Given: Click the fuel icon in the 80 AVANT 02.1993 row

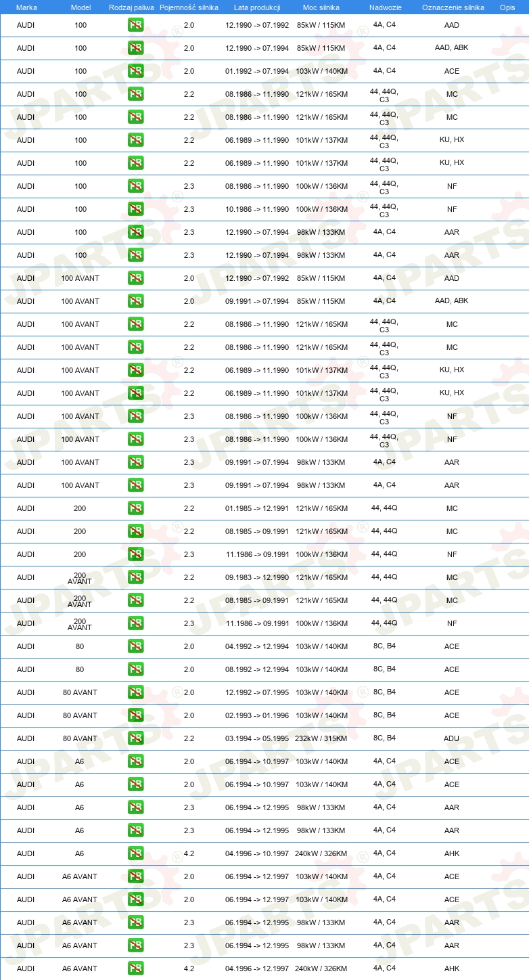Looking at the screenshot, I should tap(135, 715).
